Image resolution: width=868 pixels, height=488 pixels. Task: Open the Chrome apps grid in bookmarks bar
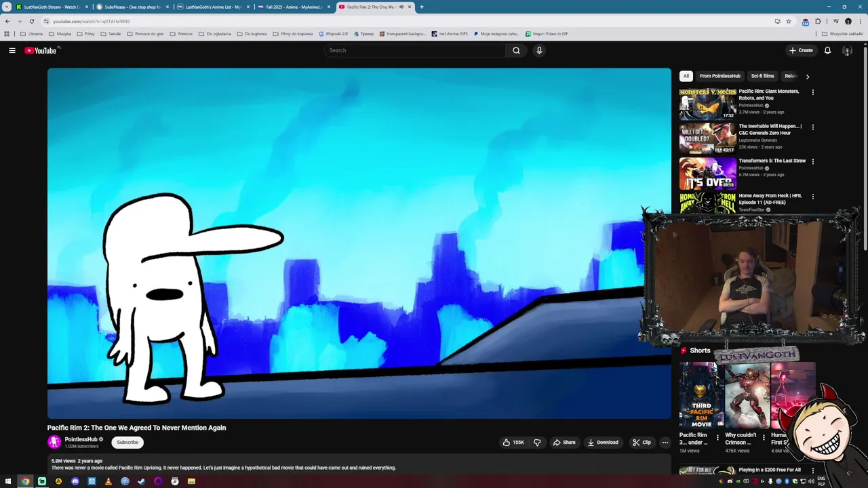pos(7,33)
